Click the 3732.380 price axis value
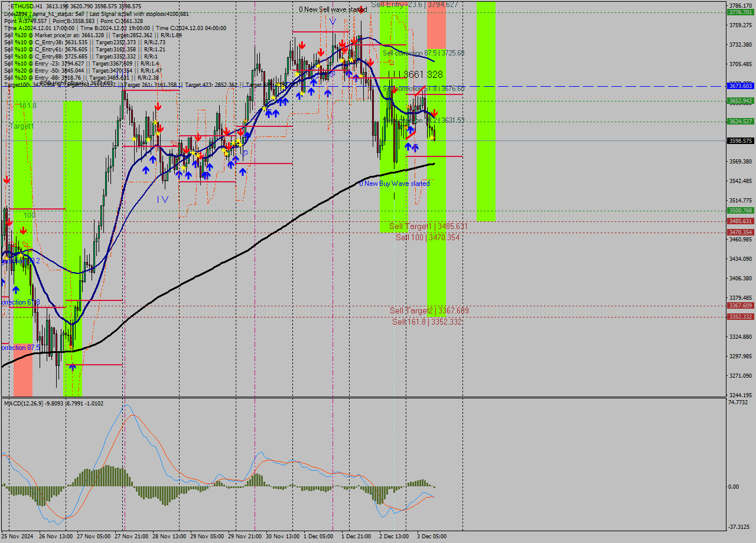756x543 pixels. click(740, 44)
